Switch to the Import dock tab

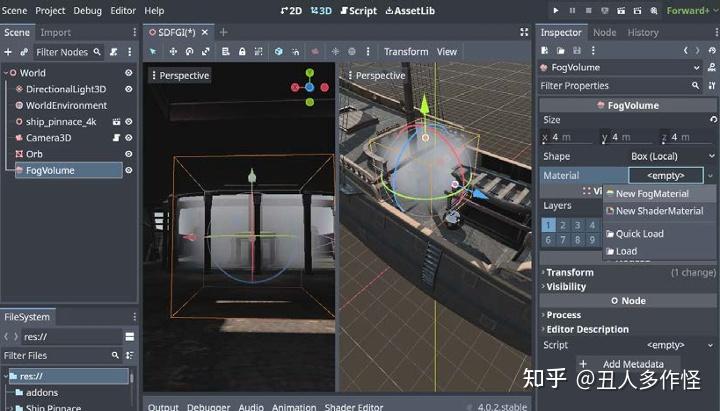56,33
